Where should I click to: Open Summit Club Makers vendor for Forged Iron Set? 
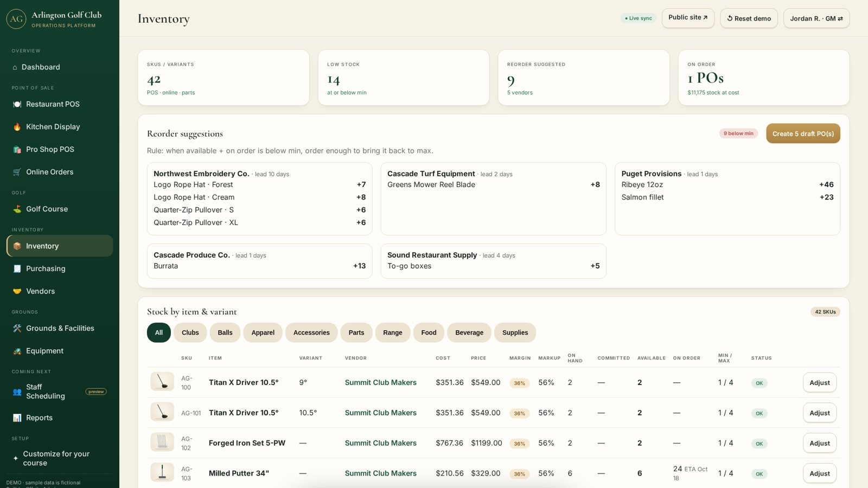point(381,443)
